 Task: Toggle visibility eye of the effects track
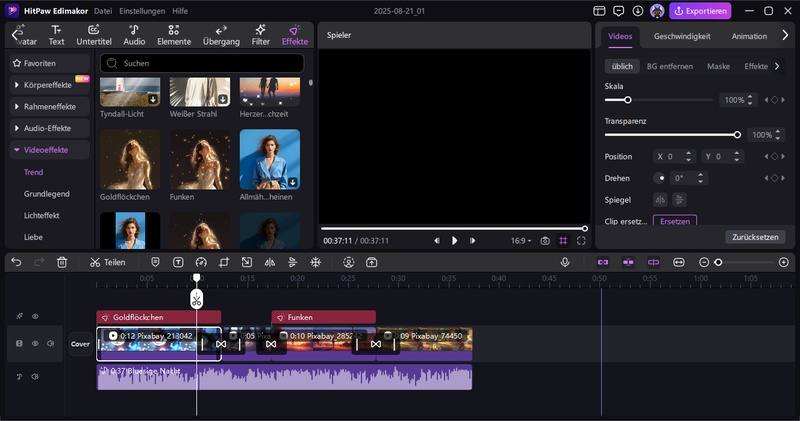tap(35, 316)
